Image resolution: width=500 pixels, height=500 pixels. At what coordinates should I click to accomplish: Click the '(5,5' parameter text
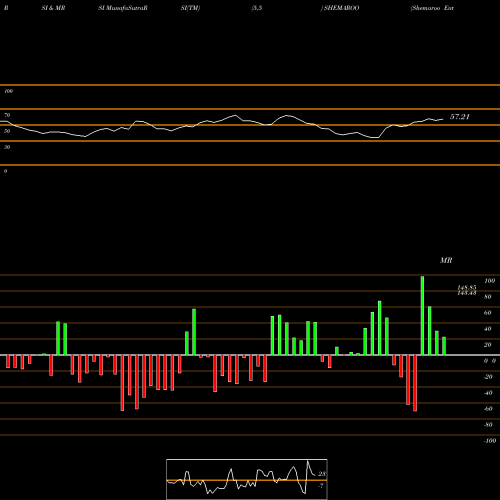tap(257, 8)
